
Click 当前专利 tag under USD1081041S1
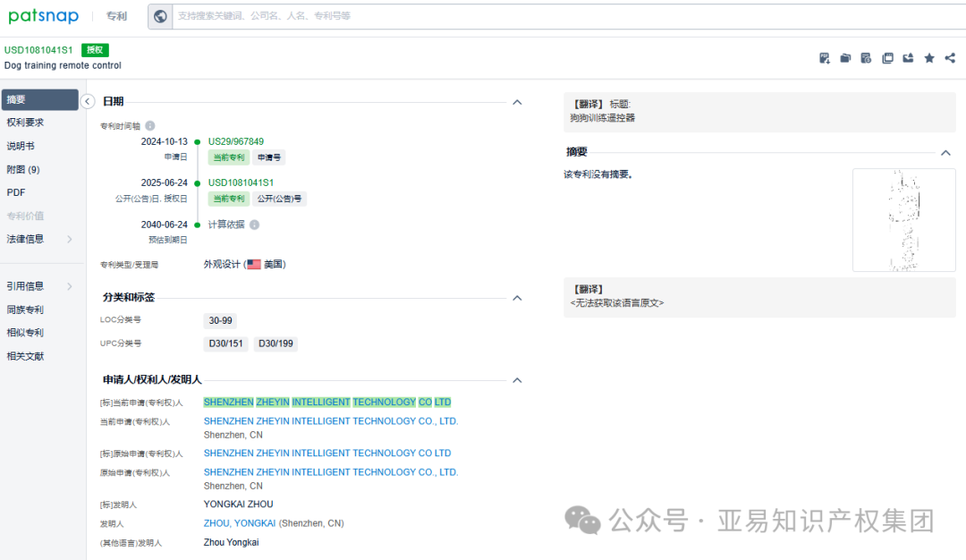pos(229,199)
